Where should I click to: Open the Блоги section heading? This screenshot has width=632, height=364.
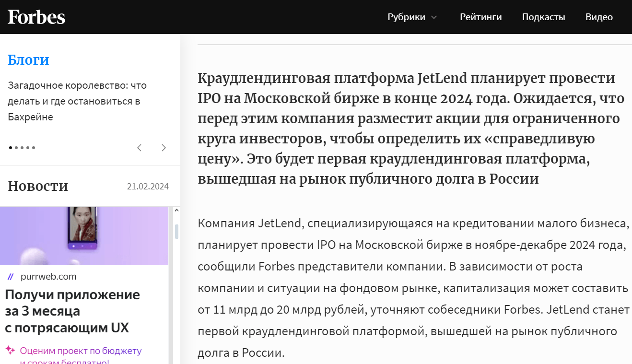[x=28, y=60]
